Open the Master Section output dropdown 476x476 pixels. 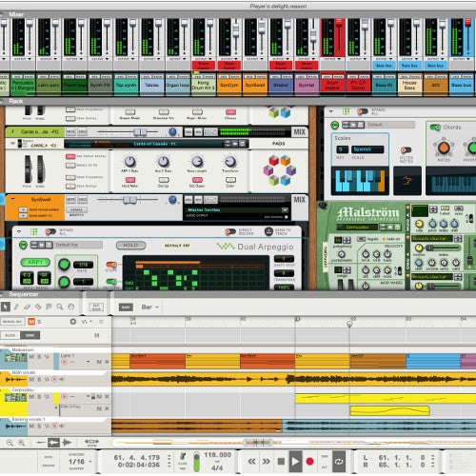tap(285, 210)
